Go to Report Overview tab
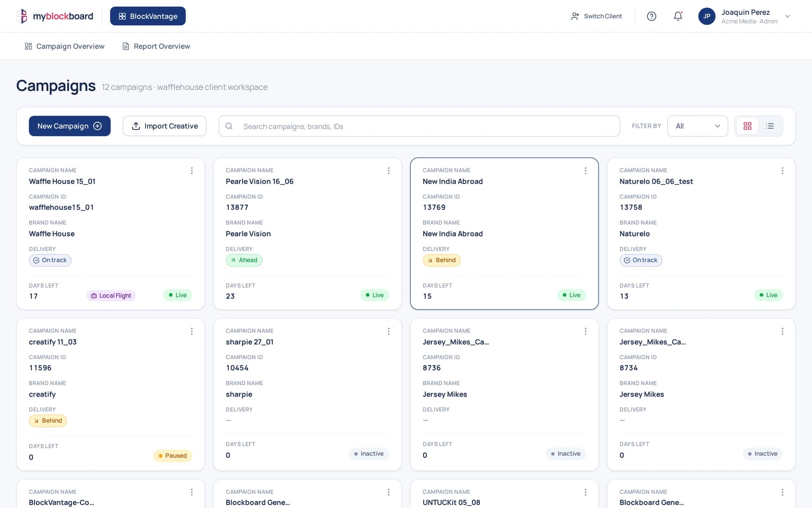The height and width of the screenshot is (508, 812). click(x=156, y=46)
